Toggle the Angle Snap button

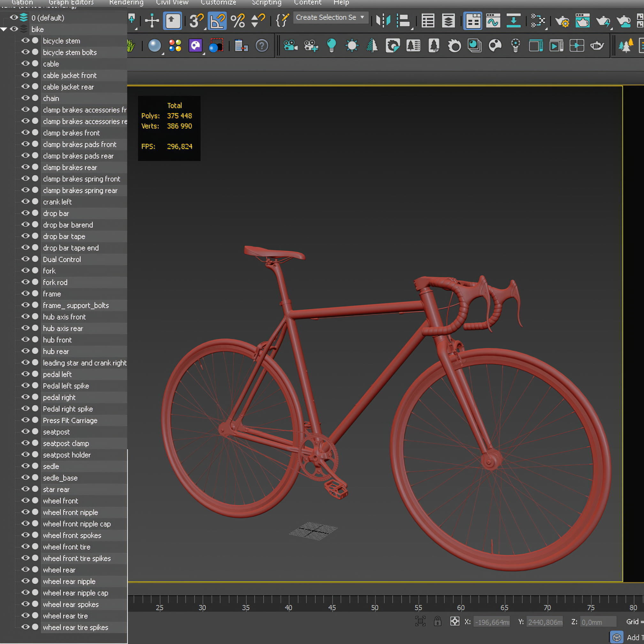tap(217, 21)
